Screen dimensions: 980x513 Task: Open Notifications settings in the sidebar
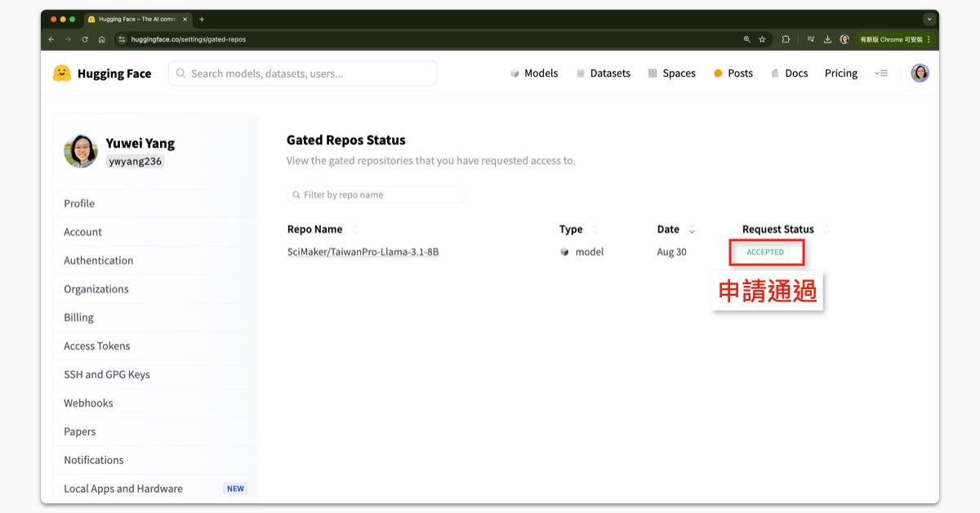155,461
